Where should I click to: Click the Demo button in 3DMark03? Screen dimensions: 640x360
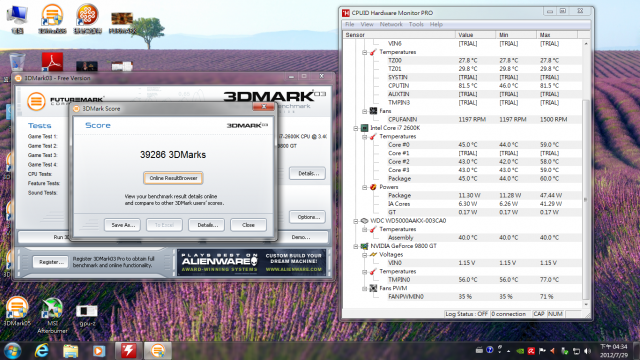301,237
